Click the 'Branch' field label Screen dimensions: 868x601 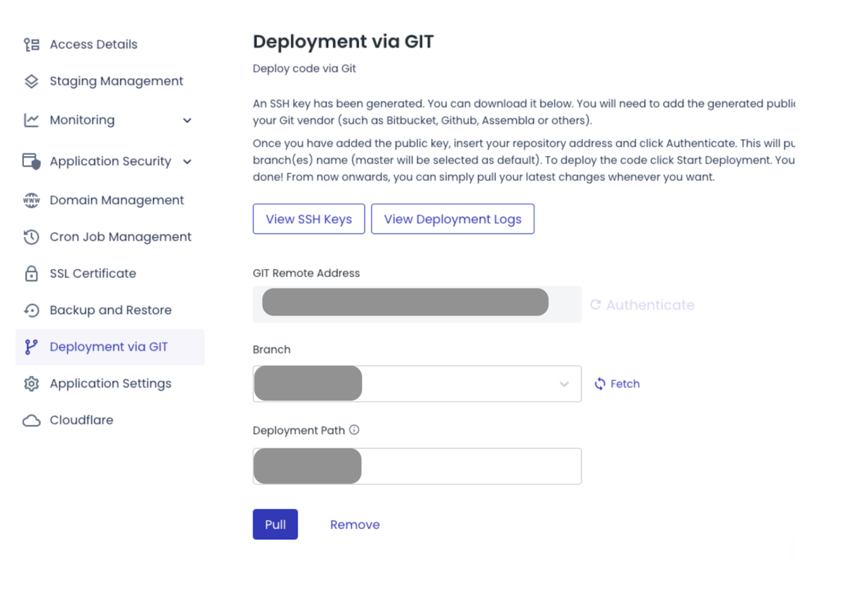point(272,350)
